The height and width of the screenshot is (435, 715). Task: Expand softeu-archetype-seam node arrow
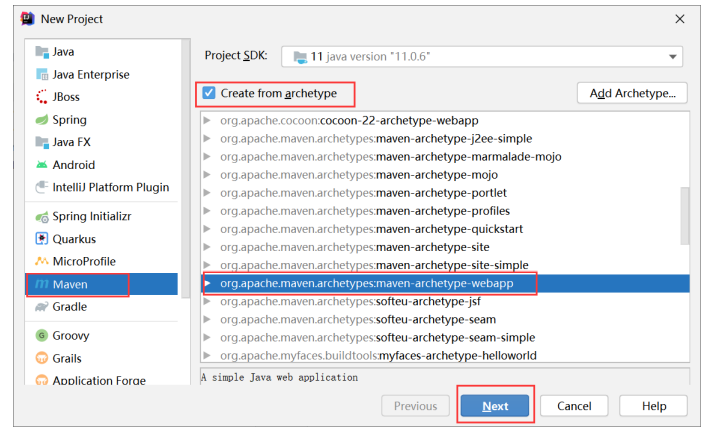207,319
